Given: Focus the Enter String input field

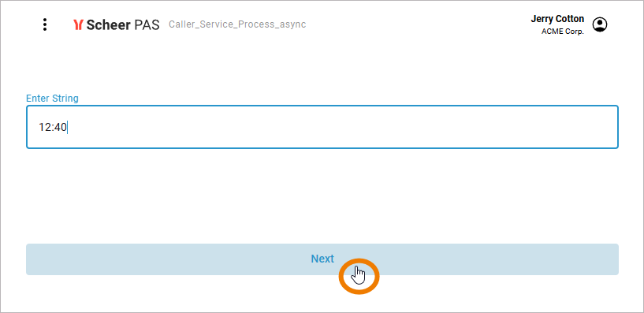Looking at the screenshot, I should (322, 127).
